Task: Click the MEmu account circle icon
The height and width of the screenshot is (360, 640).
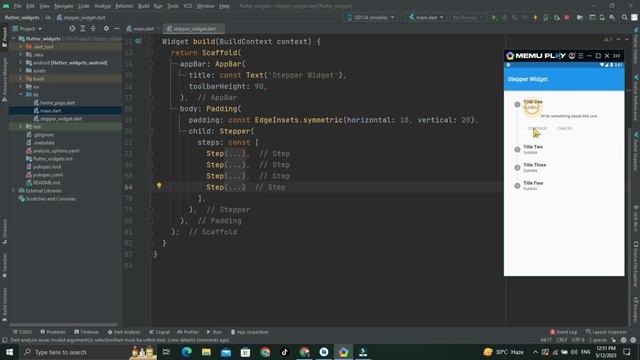Action: coord(572,56)
